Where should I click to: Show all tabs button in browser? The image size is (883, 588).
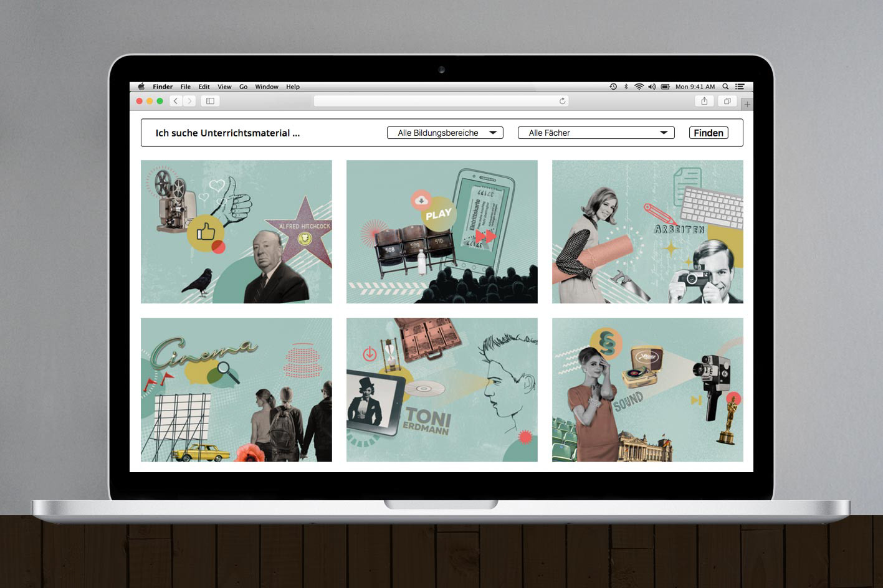727,101
